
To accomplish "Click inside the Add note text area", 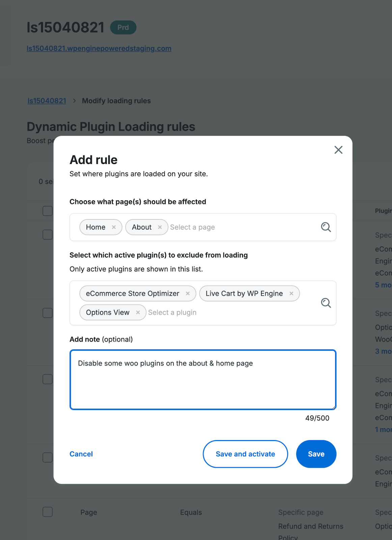I will coord(202,380).
